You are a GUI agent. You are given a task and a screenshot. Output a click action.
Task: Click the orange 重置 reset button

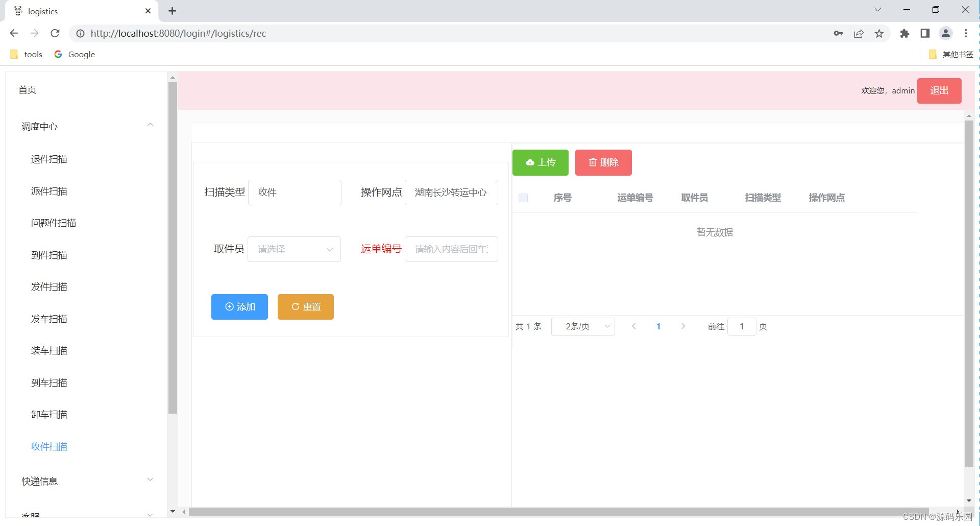coord(306,307)
